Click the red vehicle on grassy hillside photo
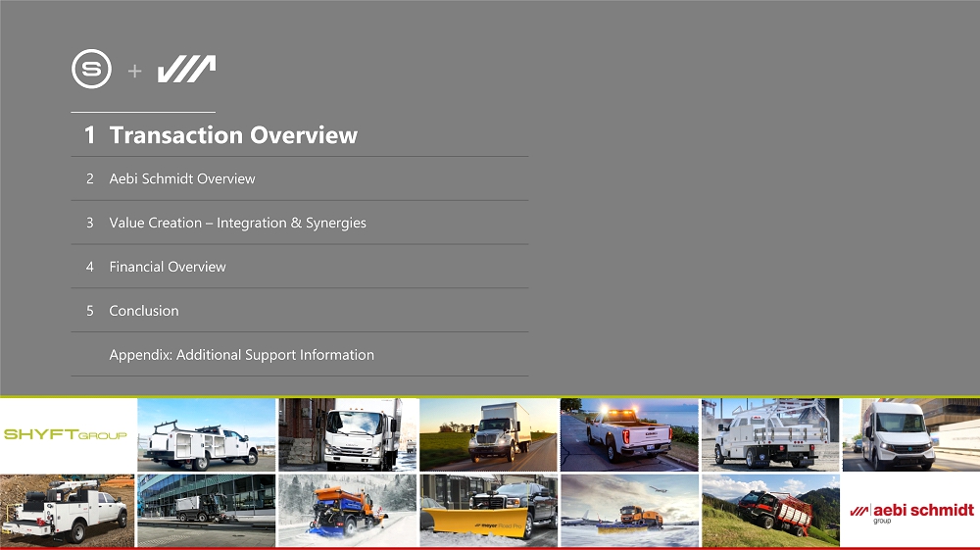This screenshot has height=550, width=980. 769,510
